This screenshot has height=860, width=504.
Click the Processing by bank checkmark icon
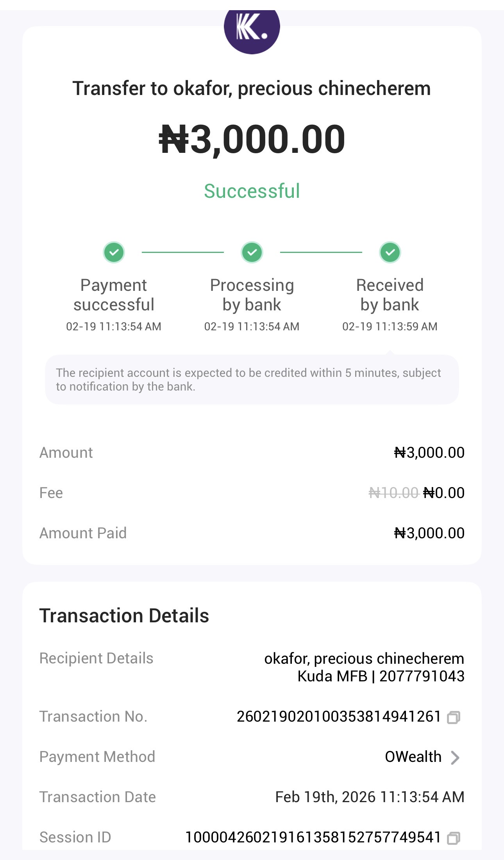[x=252, y=252]
